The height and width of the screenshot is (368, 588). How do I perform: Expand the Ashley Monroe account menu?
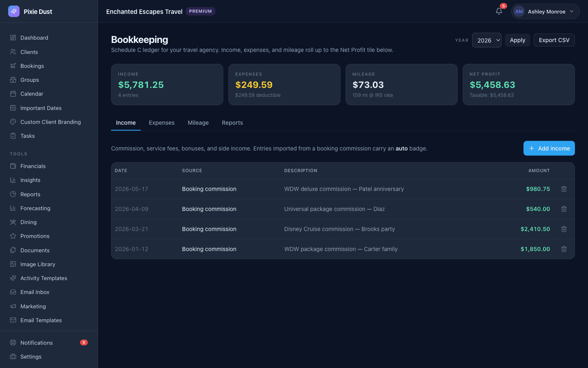[x=546, y=11]
